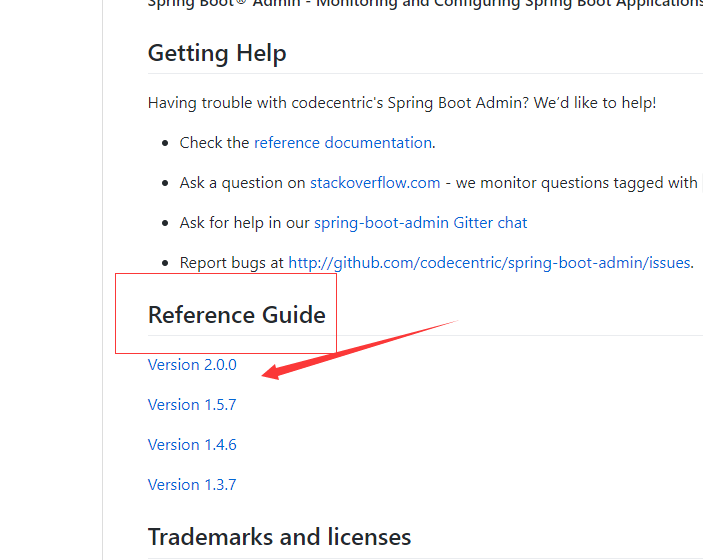Click the Getting Help heading
The height and width of the screenshot is (560, 703).
point(217,53)
